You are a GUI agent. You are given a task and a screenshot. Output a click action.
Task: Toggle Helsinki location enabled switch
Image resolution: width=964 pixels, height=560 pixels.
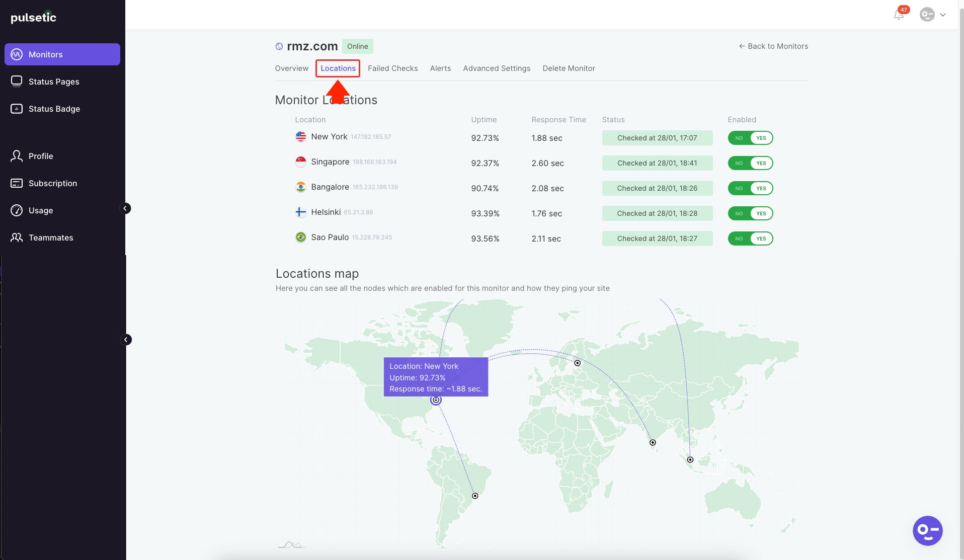coord(750,213)
